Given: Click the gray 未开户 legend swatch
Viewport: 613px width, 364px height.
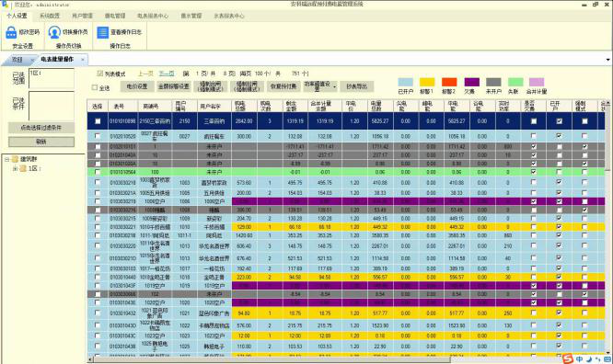Looking at the screenshot, I should (x=493, y=82).
